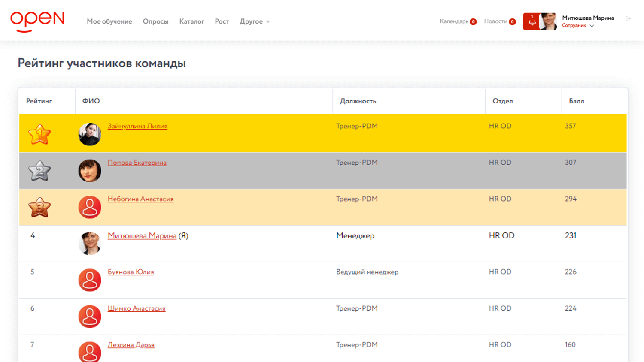Open Попова Екатерина's profile link
The height and width of the screenshot is (362, 644).
point(137,163)
